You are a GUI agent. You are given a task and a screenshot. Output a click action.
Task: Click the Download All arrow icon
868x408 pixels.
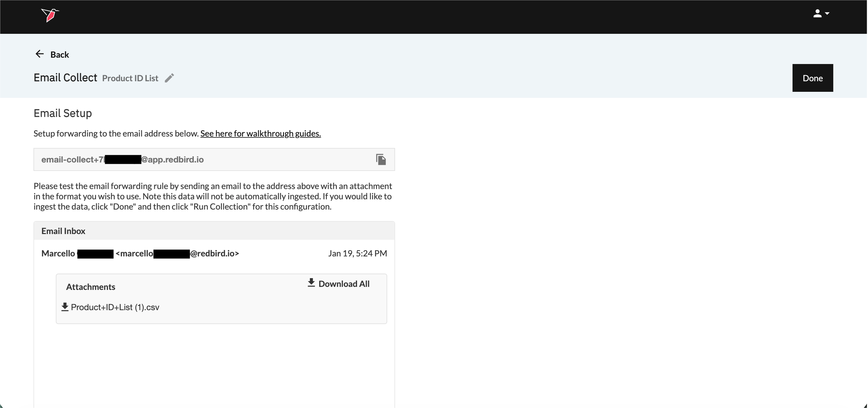click(311, 283)
